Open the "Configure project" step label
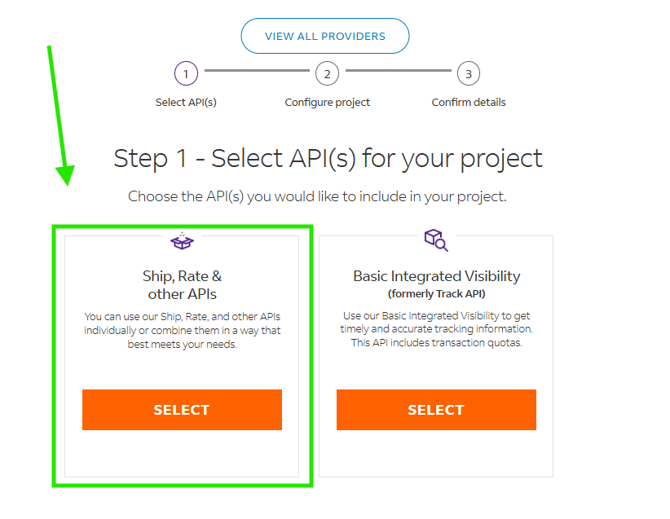The image size is (670, 519). (x=327, y=102)
